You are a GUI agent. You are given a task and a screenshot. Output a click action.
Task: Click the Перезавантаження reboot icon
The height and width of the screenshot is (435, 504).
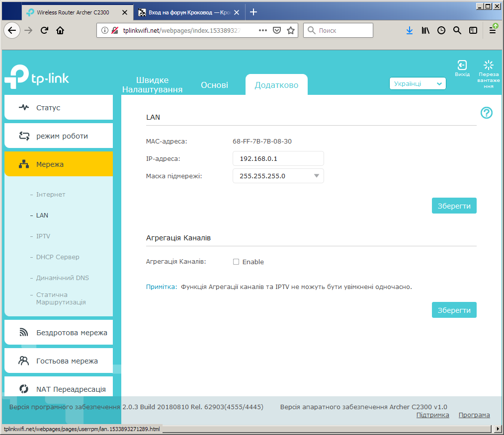[488, 65]
